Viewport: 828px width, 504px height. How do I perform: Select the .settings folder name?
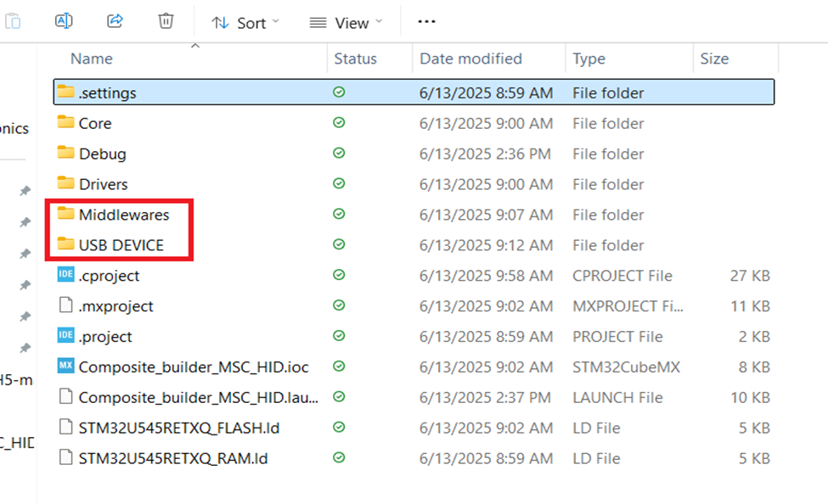107,92
